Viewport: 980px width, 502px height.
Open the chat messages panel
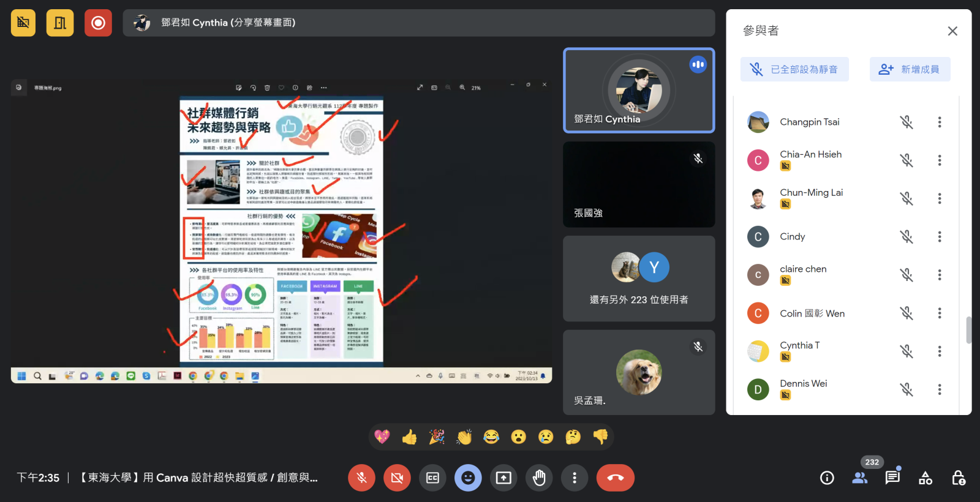(x=892, y=478)
